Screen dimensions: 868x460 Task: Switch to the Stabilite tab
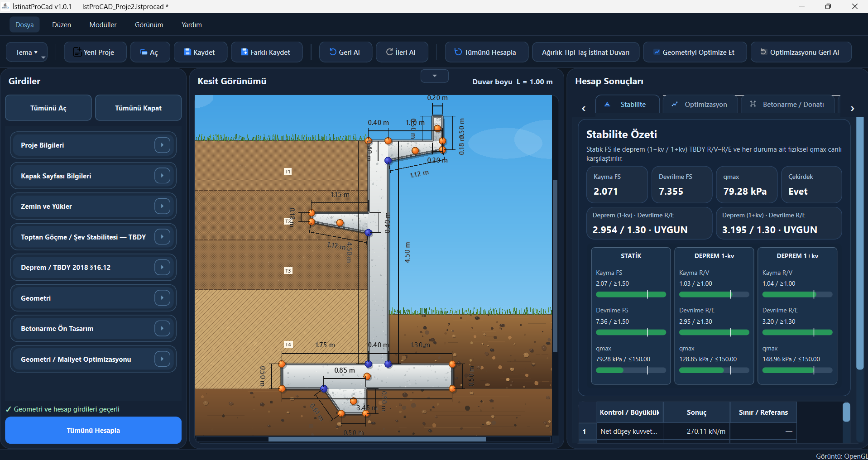click(x=627, y=104)
